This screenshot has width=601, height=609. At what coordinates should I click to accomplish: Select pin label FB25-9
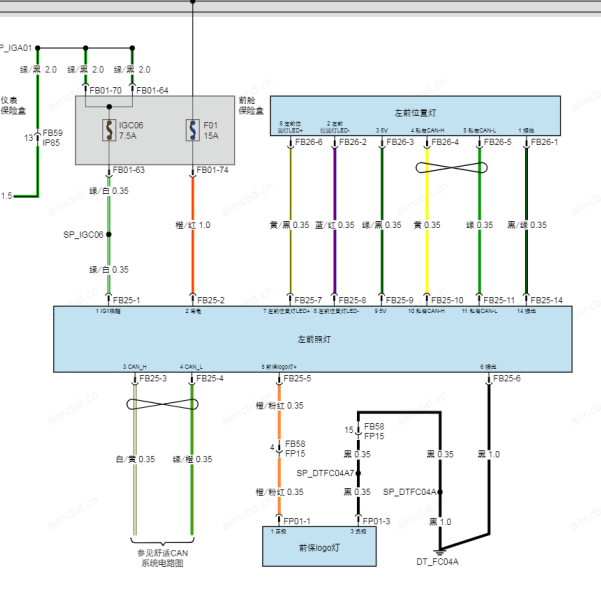(400, 300)
